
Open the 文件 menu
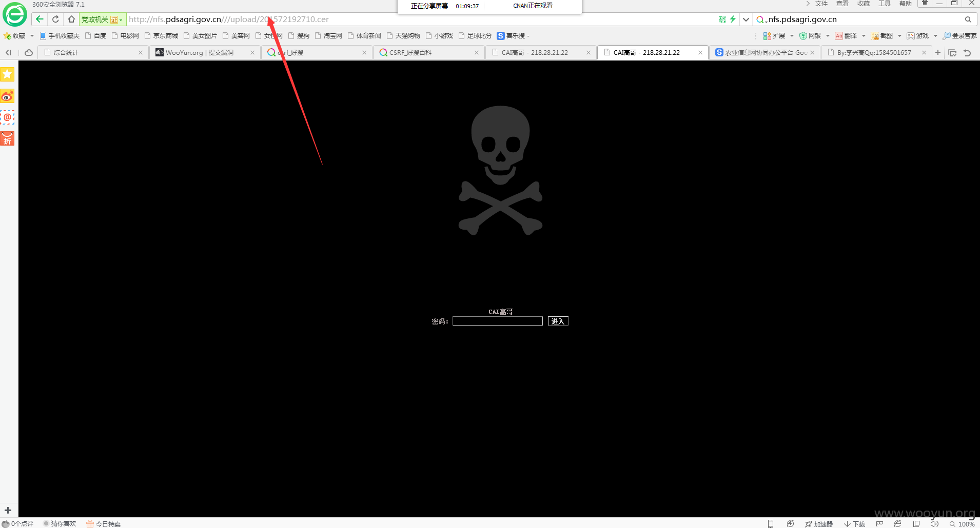tap(821, 4)
